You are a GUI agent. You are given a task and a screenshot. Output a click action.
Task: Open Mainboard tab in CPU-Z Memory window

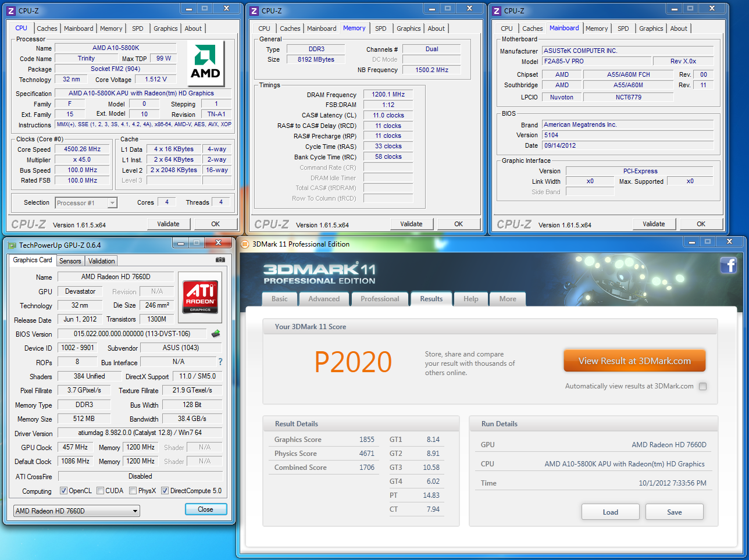322,28
